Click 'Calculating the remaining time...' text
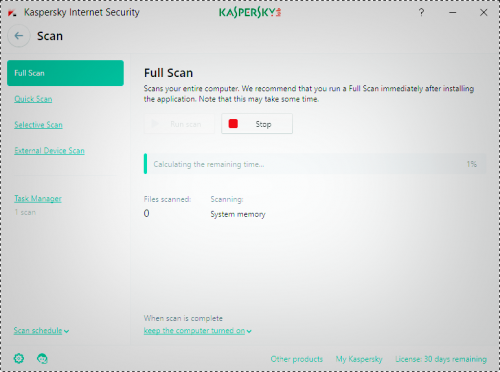Viewport: 500px width, 372px height. (x=209, y=164)
